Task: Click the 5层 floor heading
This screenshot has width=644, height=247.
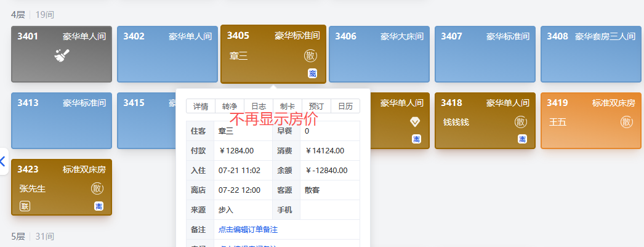Action: click(18, 237)
